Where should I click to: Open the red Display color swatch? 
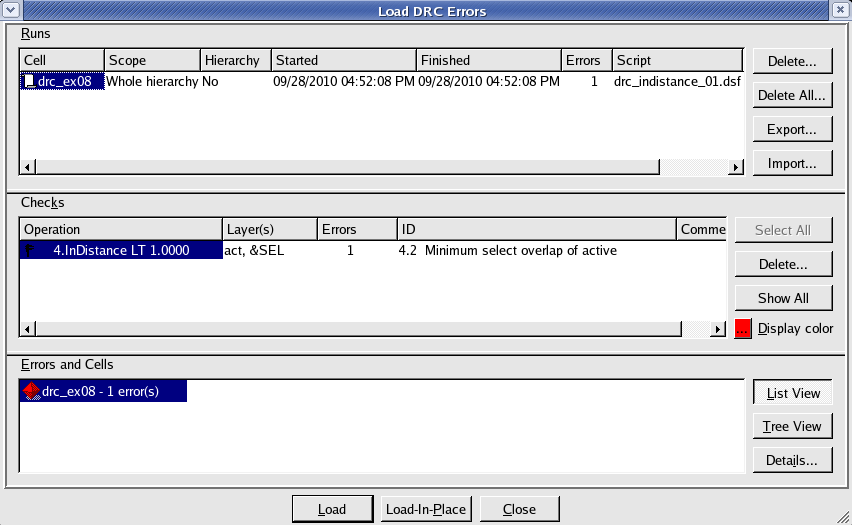(x=743, y=329)
